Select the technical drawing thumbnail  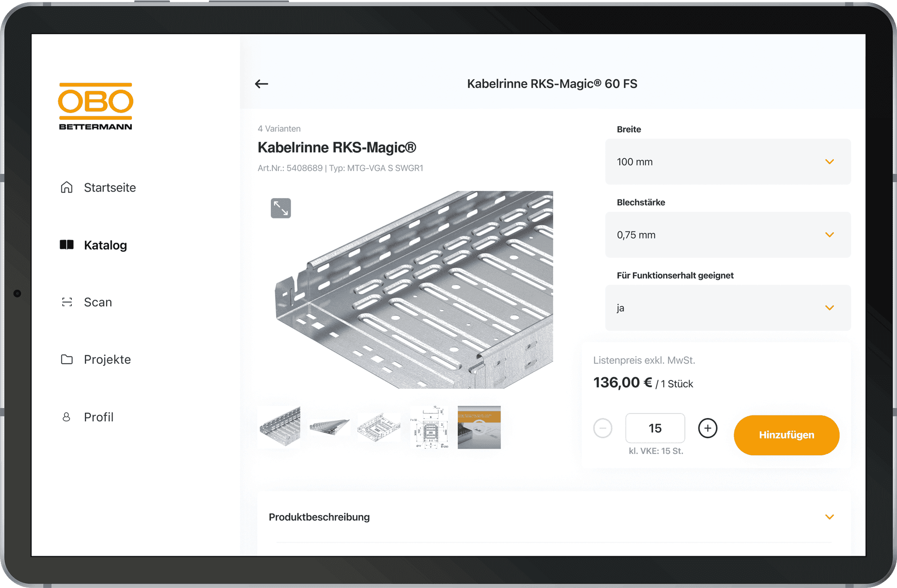429,427
